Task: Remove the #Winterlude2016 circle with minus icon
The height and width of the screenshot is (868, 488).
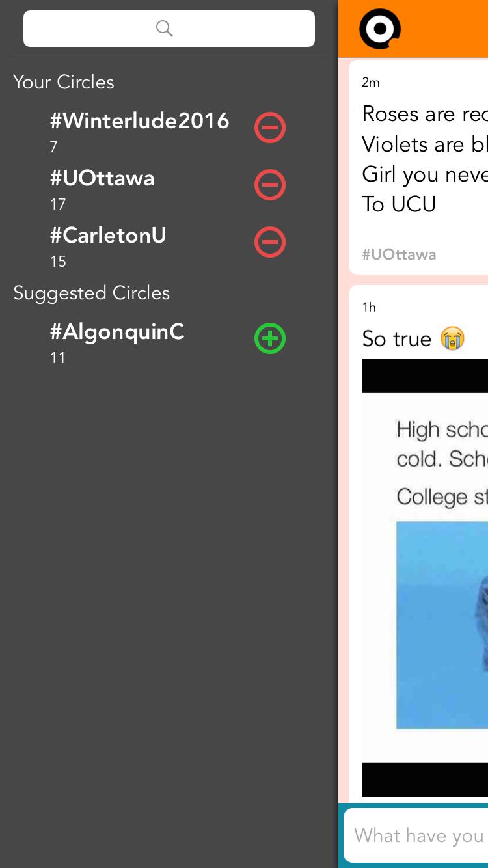Action: click(269, 128)
